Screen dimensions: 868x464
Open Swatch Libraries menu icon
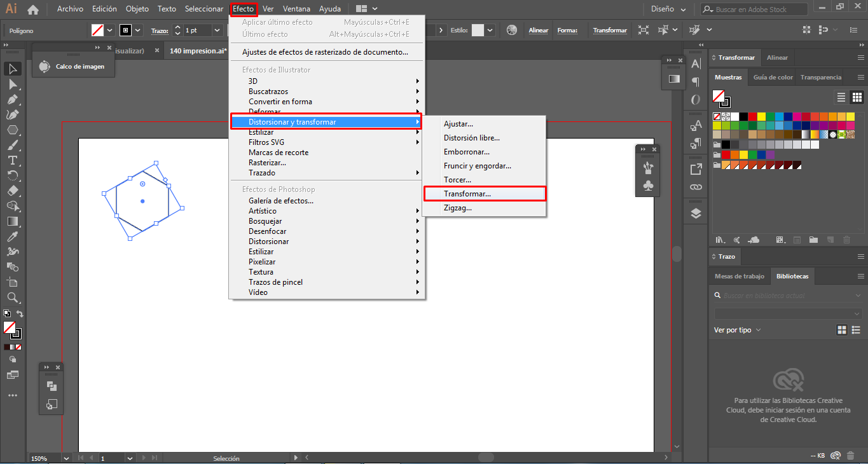pos(720,240)
